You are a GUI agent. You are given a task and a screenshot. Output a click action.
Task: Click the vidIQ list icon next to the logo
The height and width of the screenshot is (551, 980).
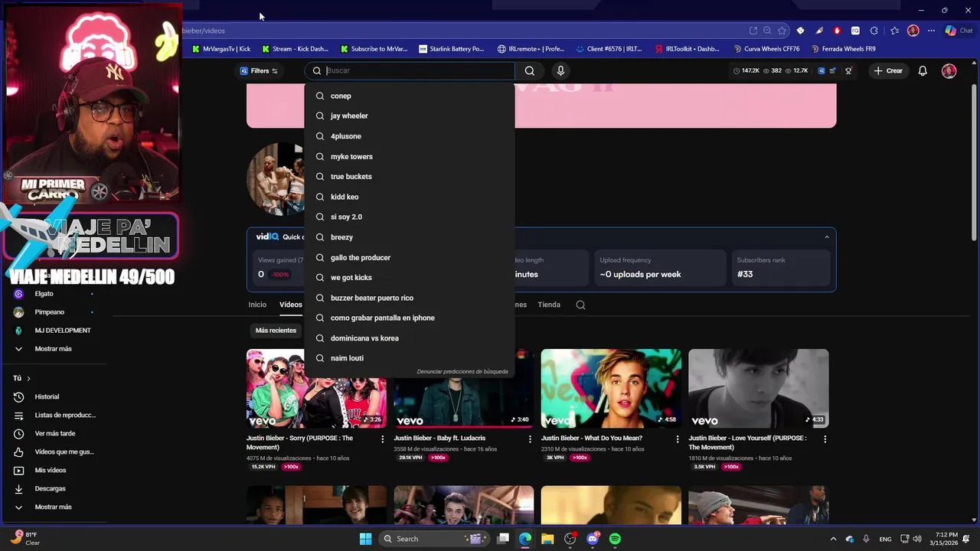832,70
